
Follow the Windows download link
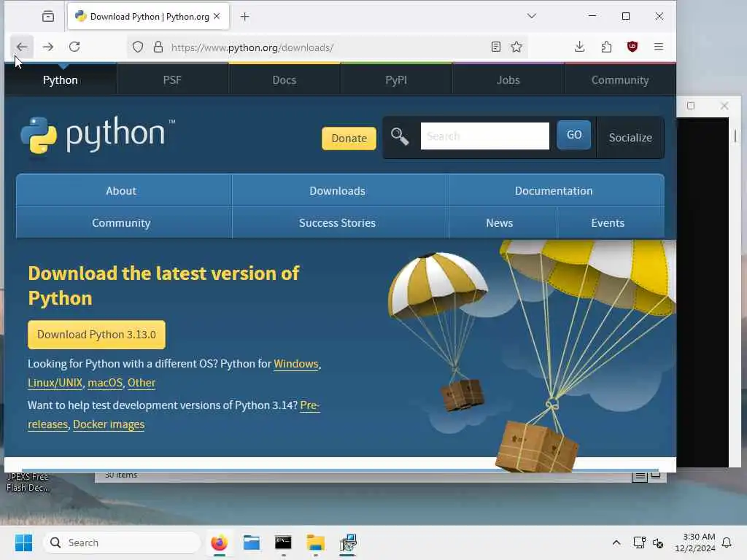click(x=296, y=364)
